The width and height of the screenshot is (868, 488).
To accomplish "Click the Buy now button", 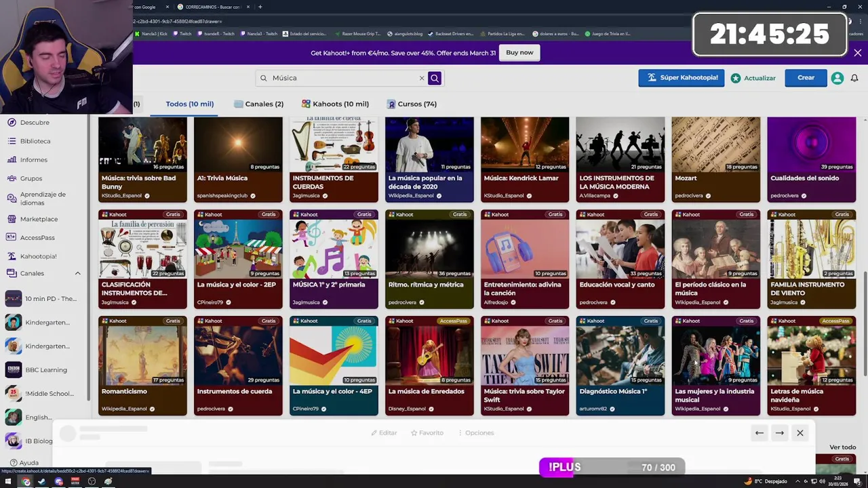I will point(519,53).
